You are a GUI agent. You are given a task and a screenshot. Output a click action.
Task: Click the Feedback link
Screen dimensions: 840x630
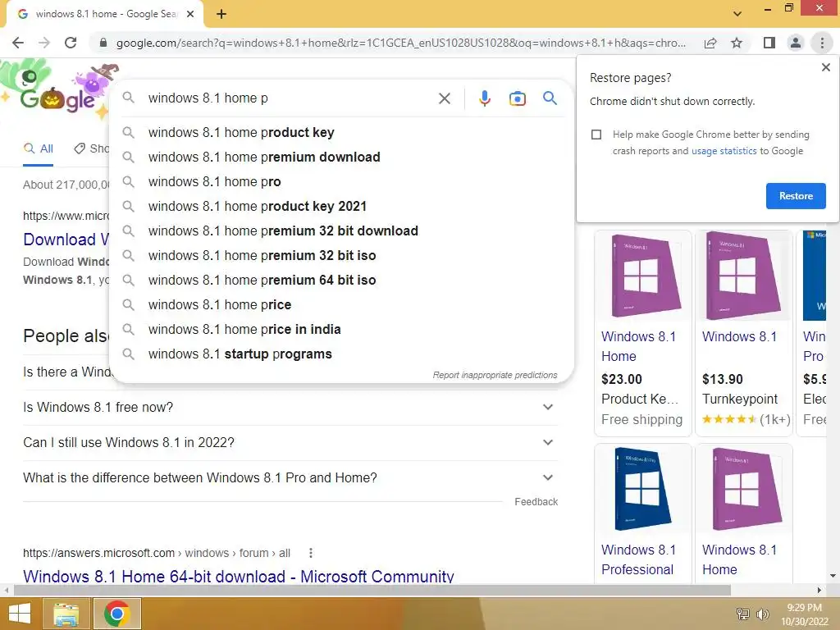point(536,502)
